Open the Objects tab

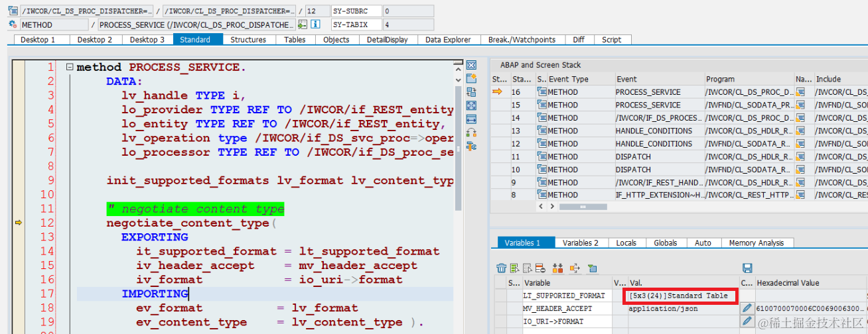[336, 40]
